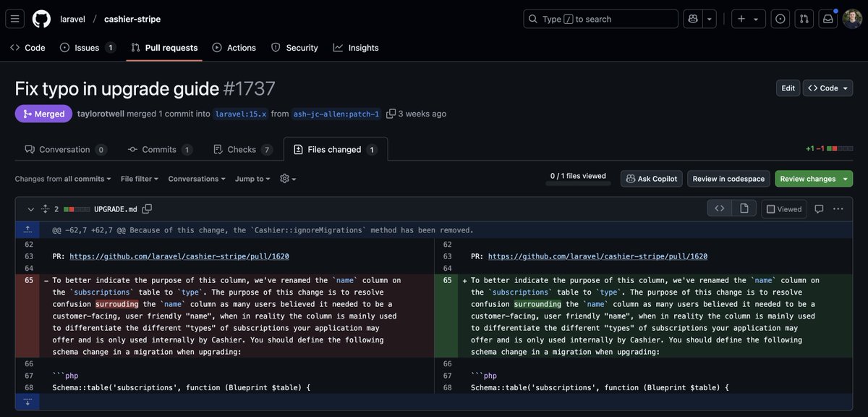Open Changes from all commits dropdown
Image resolution: width=868 pixels, height=417 pixels.
(63, 179)
